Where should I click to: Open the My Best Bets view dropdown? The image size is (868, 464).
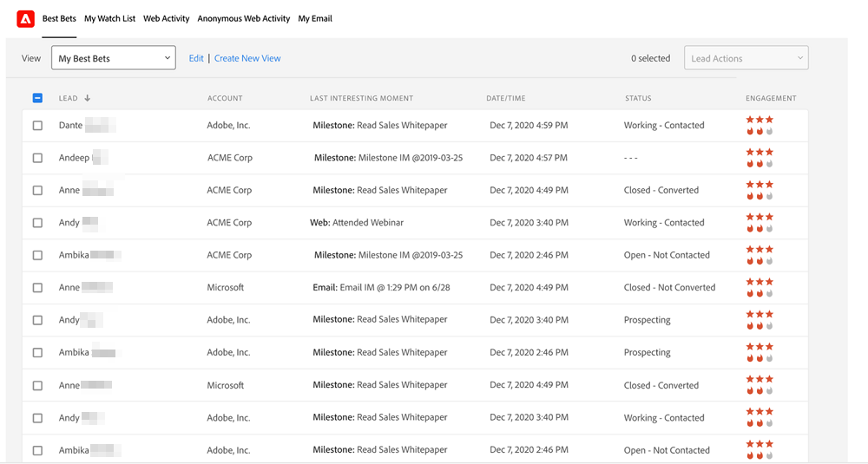(114, 58)
